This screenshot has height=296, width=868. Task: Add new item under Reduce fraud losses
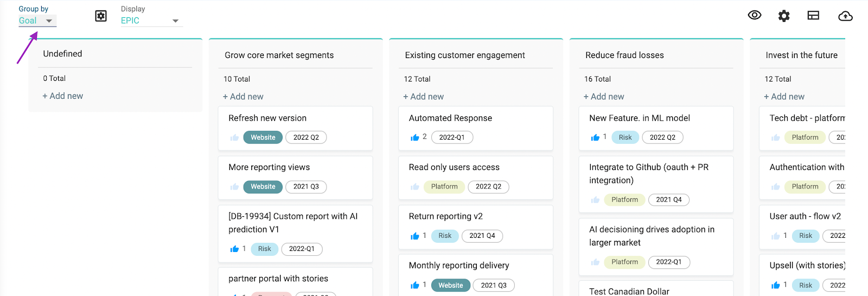tap(604, 97)
